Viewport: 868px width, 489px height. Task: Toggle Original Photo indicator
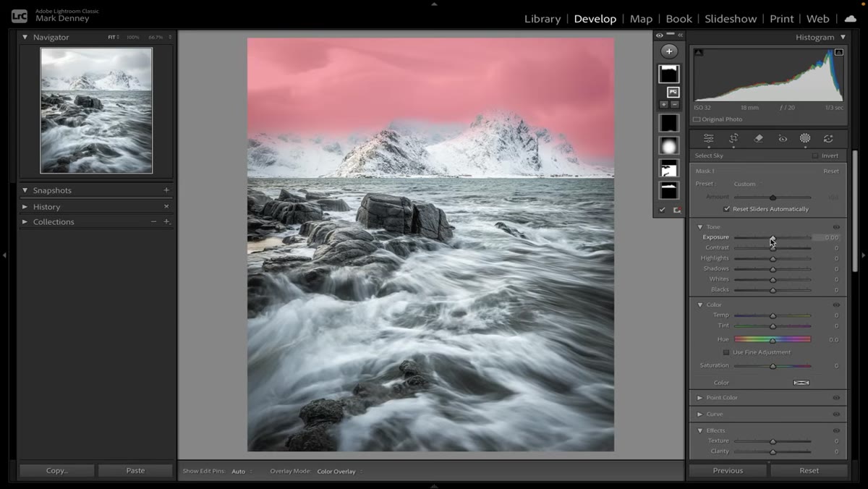point(696,119)
